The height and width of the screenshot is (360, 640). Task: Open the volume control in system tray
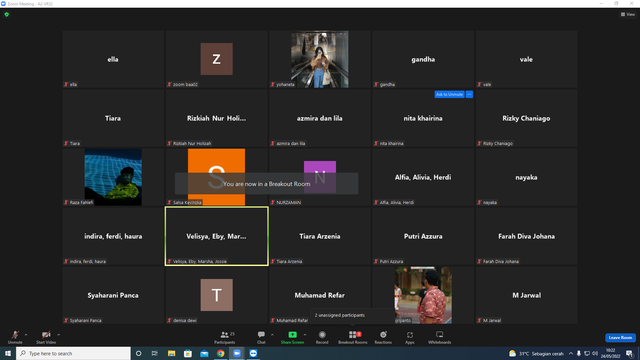point(595,353)
